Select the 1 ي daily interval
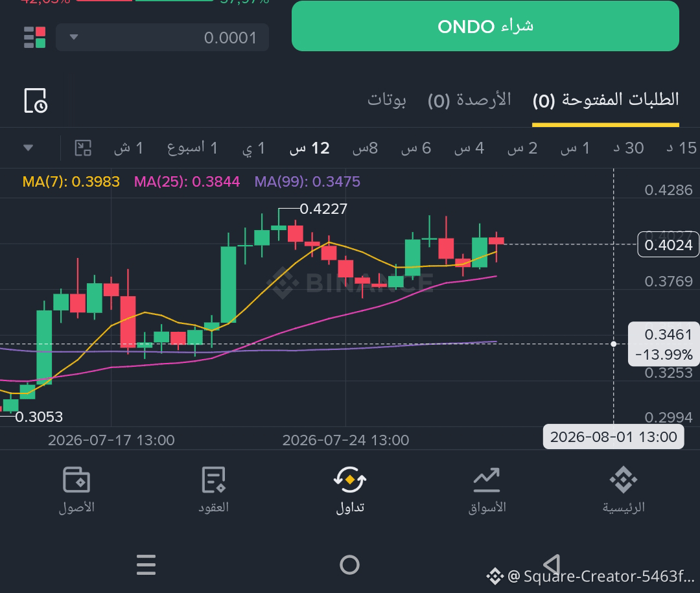The image size is (700, 593). (x=253, y=148)
